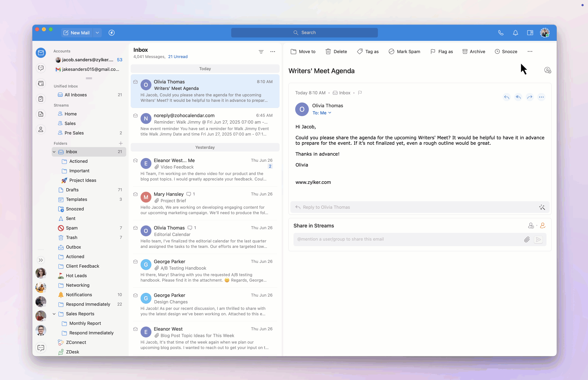588x380 pixels.
Task: Toggle read status of Mary Hansley email
Action: tap(135, 194)
